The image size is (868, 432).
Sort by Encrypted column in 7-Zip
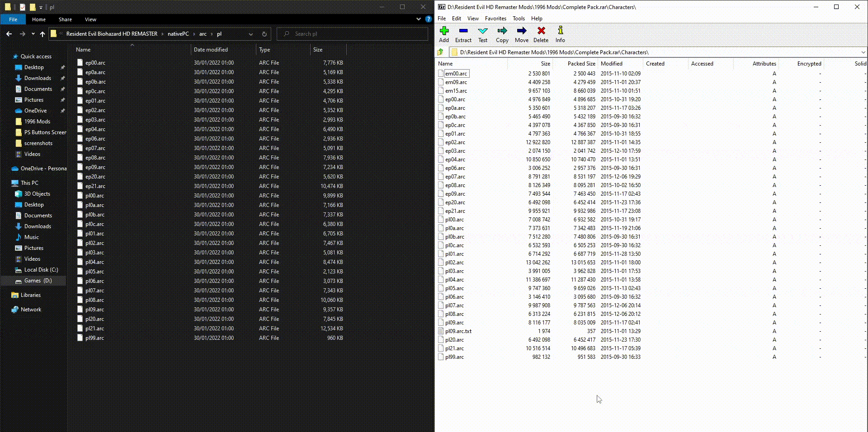tap(801, 64)
